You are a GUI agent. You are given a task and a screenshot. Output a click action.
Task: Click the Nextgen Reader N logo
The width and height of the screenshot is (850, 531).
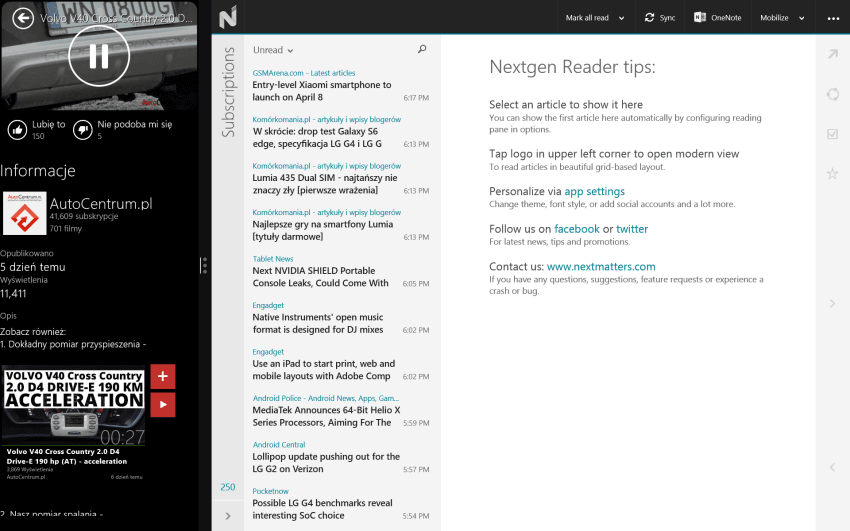click(x=228, y=17)
